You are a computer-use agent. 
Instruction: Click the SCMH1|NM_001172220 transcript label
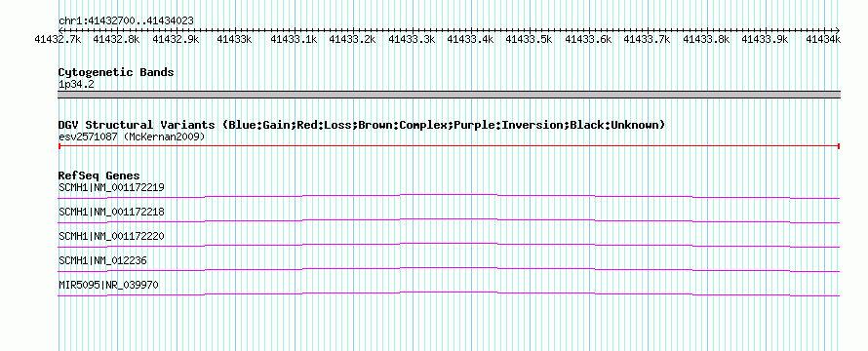tap(111, 236)
